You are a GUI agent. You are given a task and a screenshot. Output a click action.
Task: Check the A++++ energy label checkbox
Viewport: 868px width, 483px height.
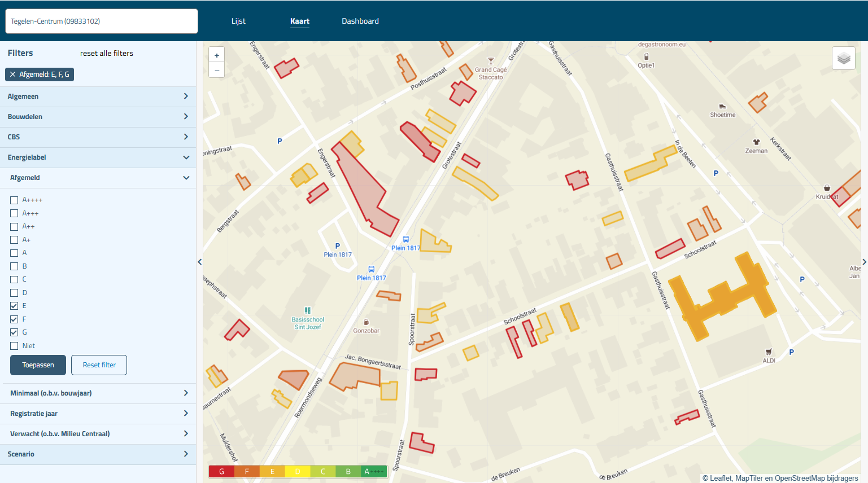(14, 200)
